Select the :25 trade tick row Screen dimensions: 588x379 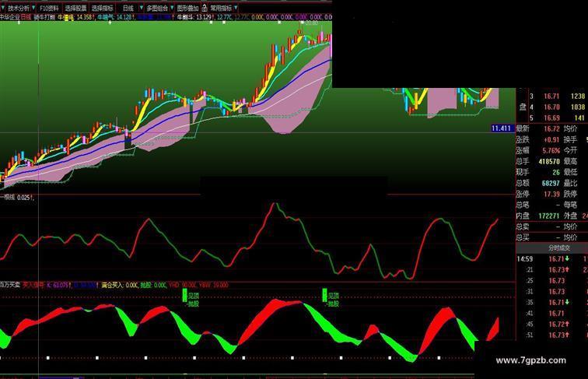552,281
